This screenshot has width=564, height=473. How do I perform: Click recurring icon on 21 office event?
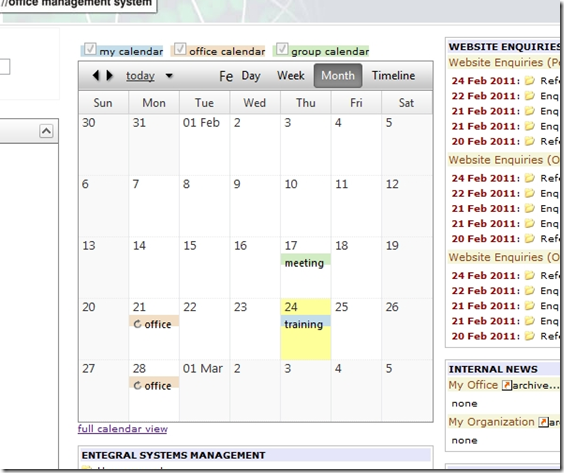[137, 324]
